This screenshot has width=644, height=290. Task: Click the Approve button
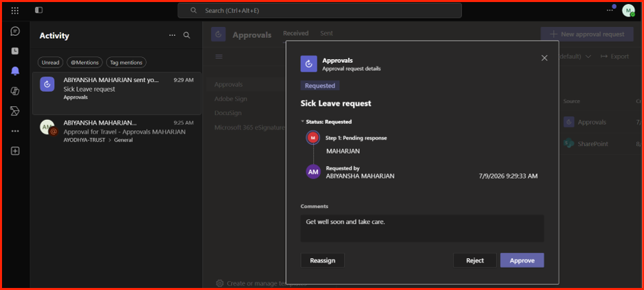tap(522, 260)
